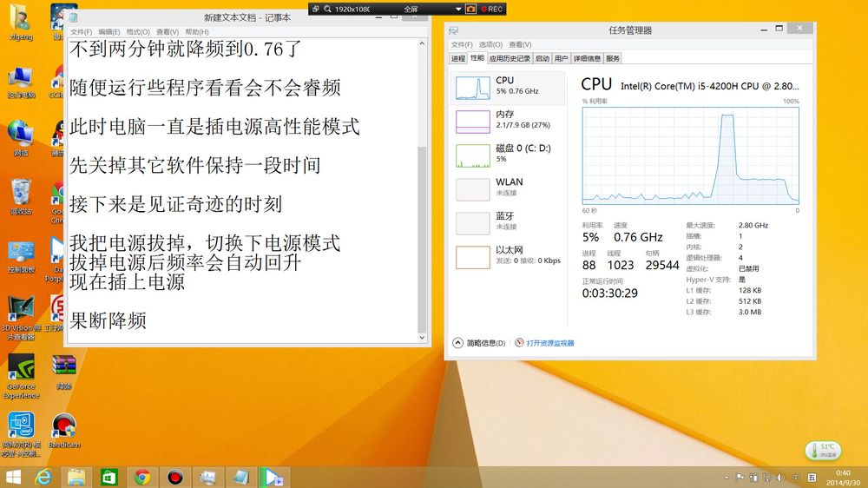
Task: Click Notepad scrollbar up arrow
Action: point(422,43)
